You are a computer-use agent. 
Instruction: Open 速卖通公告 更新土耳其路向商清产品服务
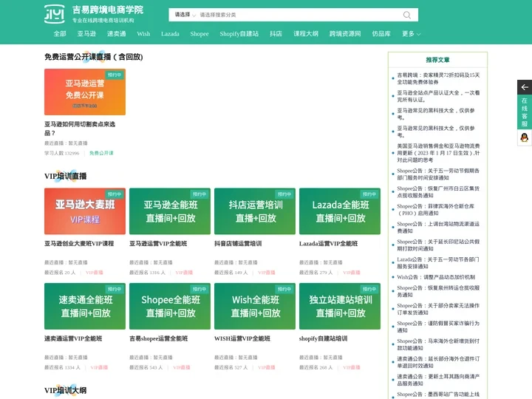(x=438, y=380)
